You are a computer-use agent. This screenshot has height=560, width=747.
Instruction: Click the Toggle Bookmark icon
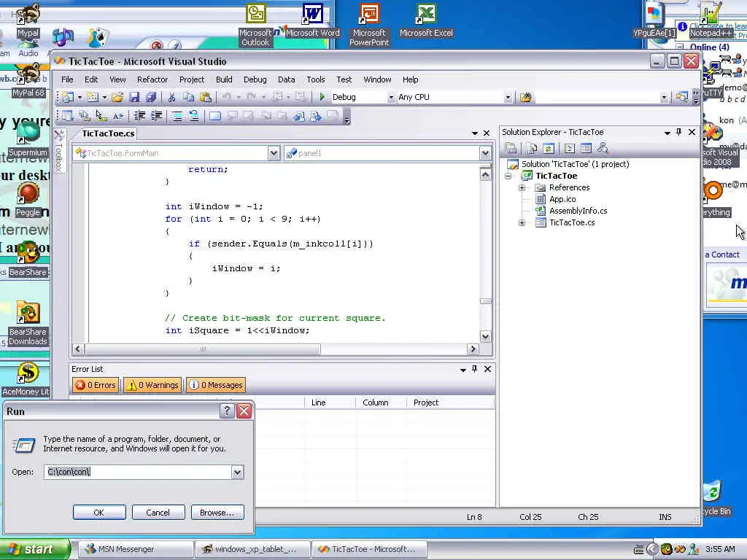pos(215,116)
